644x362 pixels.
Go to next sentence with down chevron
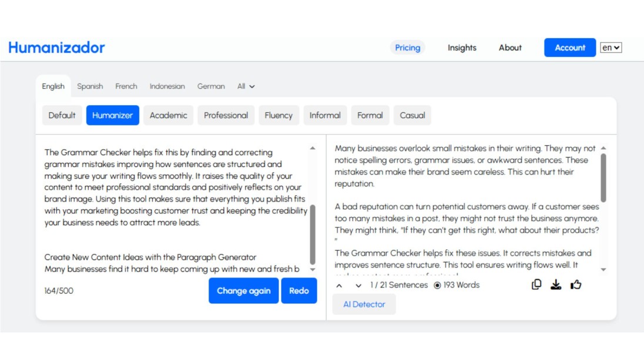click(358, 285)
